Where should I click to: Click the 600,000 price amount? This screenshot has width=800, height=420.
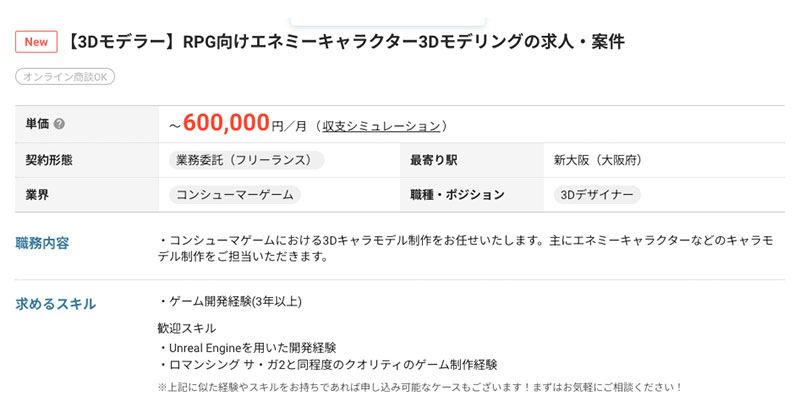pyautogui.click(x=227, y=123)
